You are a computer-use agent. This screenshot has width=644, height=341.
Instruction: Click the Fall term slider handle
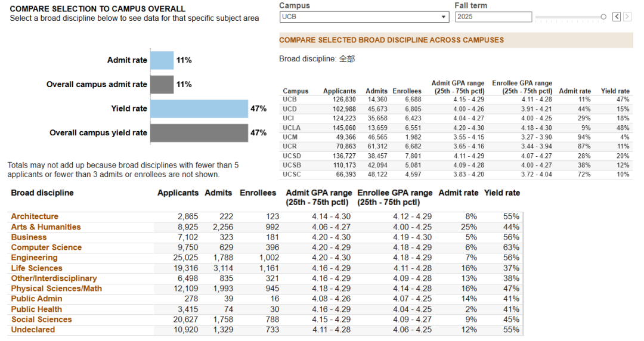[x=603, y=17]
